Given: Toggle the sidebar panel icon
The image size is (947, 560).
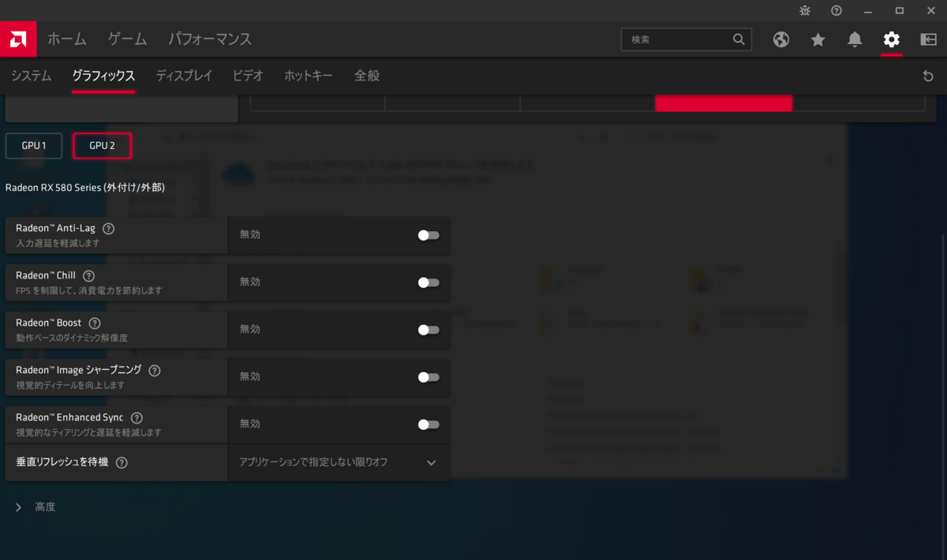Looking at the screenshot, I should [928, 39].
